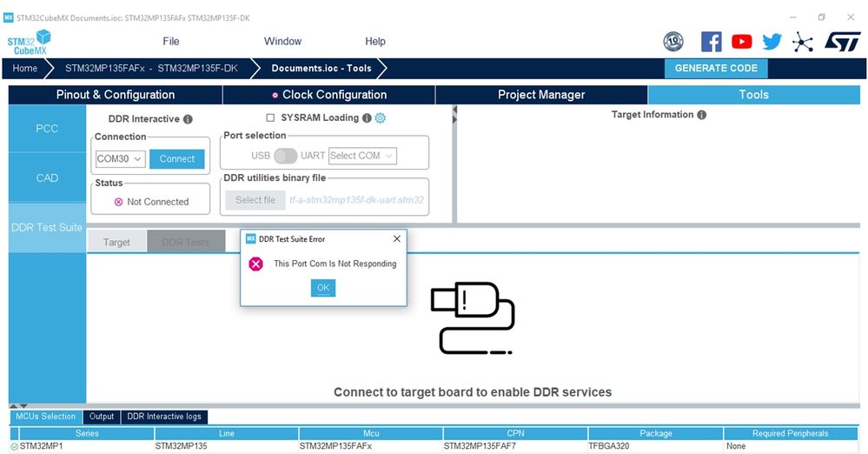Sort by the CPN column header
868x454 pixels.
point(515,433)
